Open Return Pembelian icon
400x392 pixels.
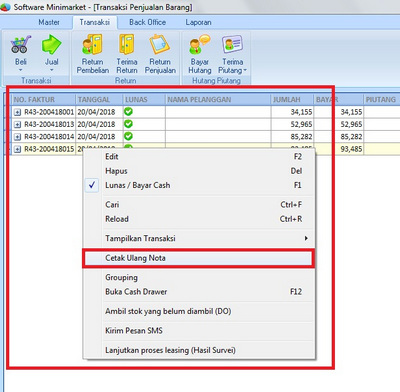tap(92, 45)
